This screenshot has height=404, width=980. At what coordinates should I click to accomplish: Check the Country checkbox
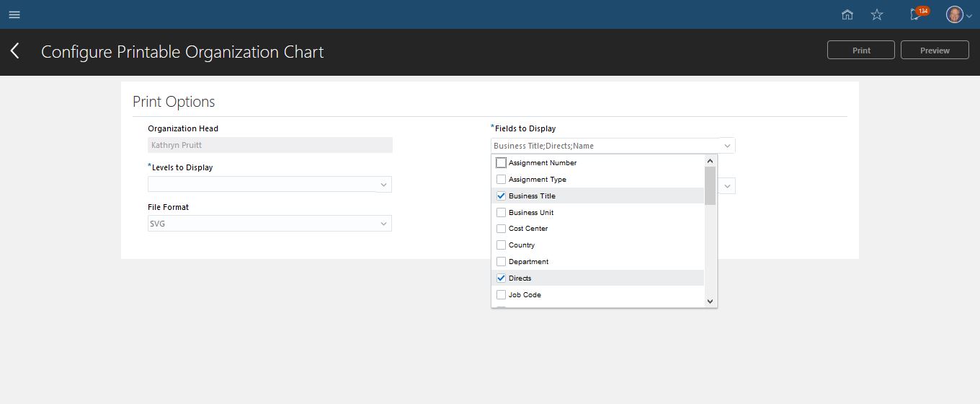pos(501,245)
